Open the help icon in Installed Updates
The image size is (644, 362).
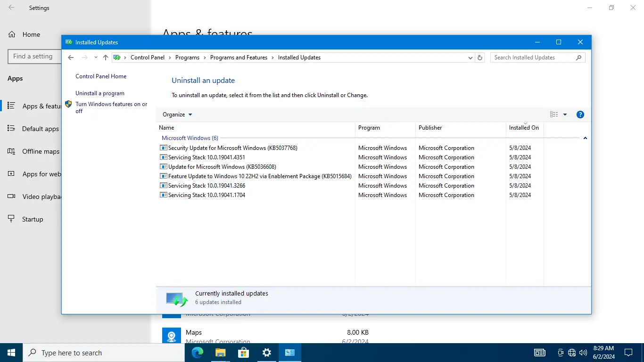coord(580,115)
